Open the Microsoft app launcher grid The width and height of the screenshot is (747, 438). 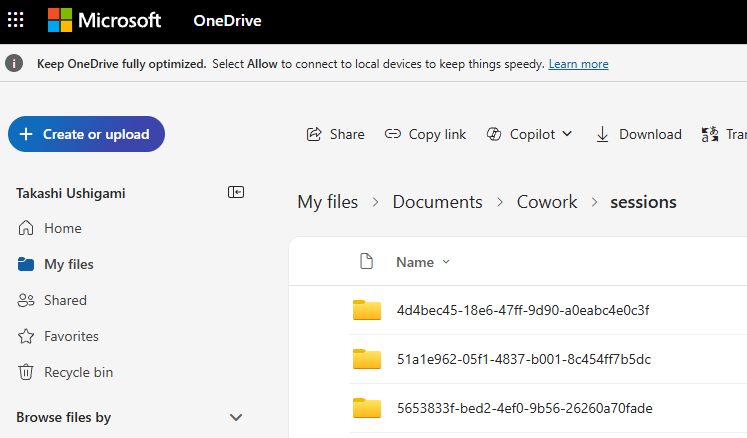click(x=16, y=20)
